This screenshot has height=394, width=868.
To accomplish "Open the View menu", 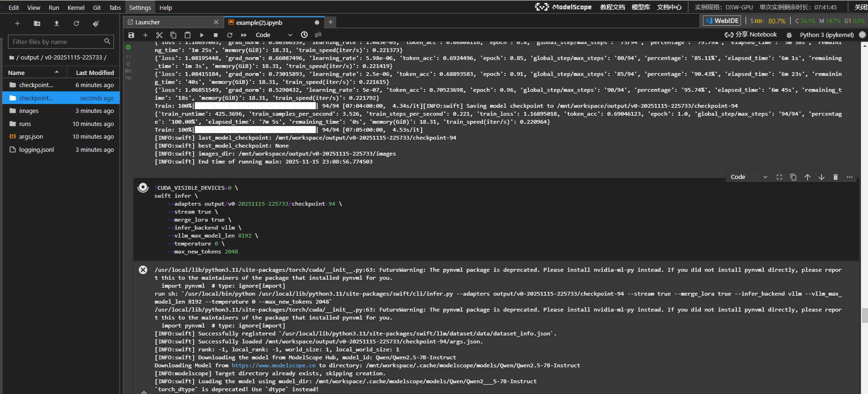I will click(34, 7).
